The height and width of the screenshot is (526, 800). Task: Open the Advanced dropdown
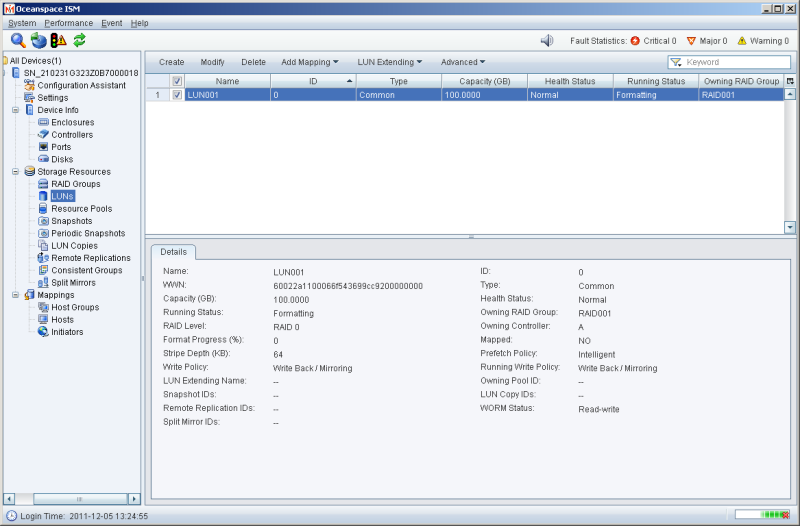463,62
